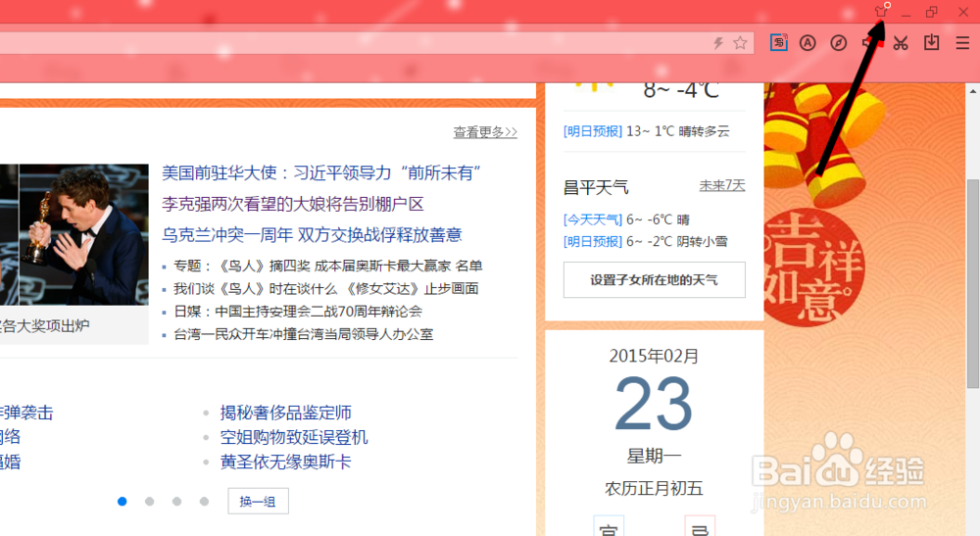The height and width of the screenshot is (536, 980).
Task: Open headline 美国前驻华大使:习近平领导力“前所未有”
Action: (321, 173)
